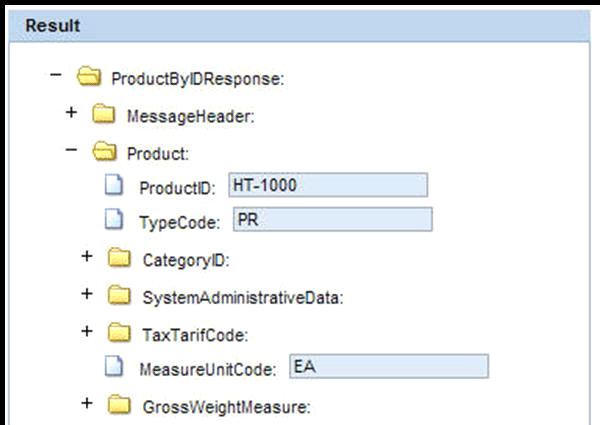Click the CategoryID folder icon
This screenshot has height=425, width=600.
pos(119,259)
